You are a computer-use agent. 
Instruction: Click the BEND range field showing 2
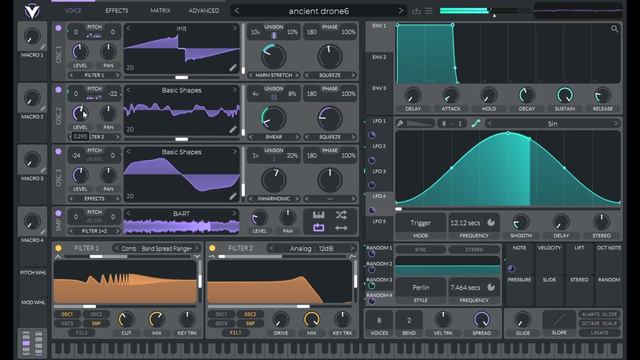pyautogui.click(x=409, y=320)
